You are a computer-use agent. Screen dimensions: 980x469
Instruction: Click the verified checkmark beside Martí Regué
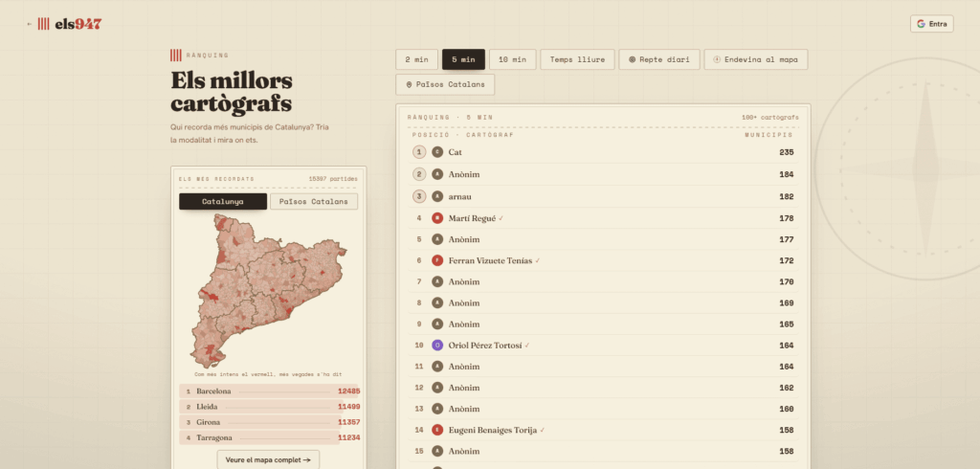tap(501, 218)
